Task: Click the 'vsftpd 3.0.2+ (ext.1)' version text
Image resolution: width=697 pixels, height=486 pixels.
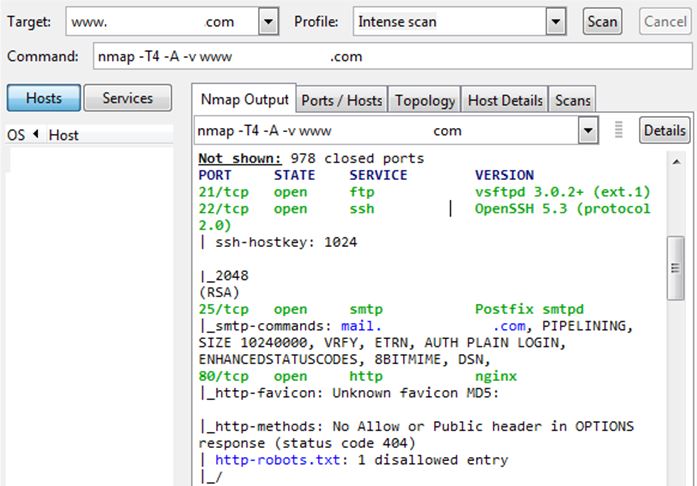Action: point(562,192)
